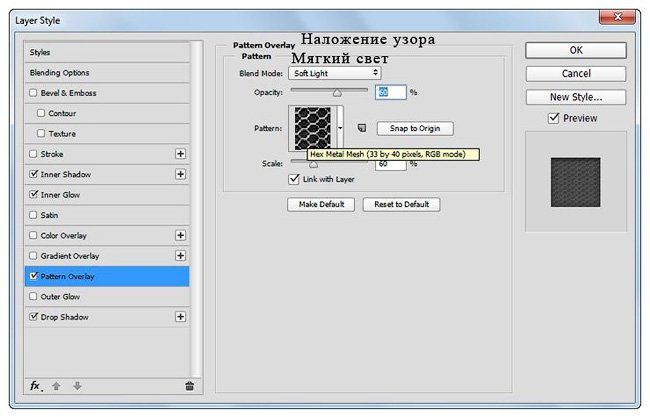650x417 pixels.
Task: Add another Gradient Overlay with plus icon
Action: click(x=181, y=256)
